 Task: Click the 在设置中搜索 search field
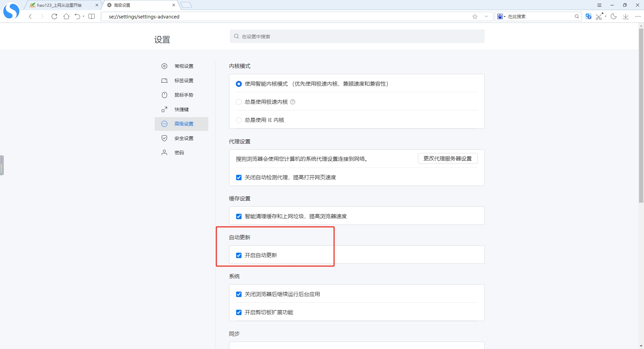tap(357, 36)
